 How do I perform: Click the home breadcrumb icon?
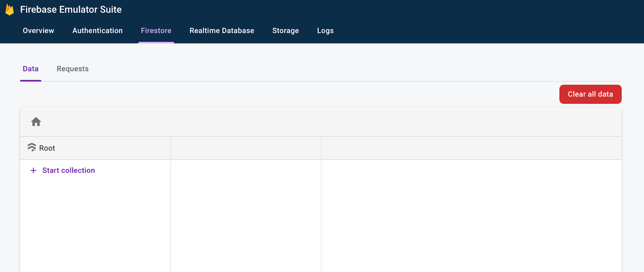[36, 122]
